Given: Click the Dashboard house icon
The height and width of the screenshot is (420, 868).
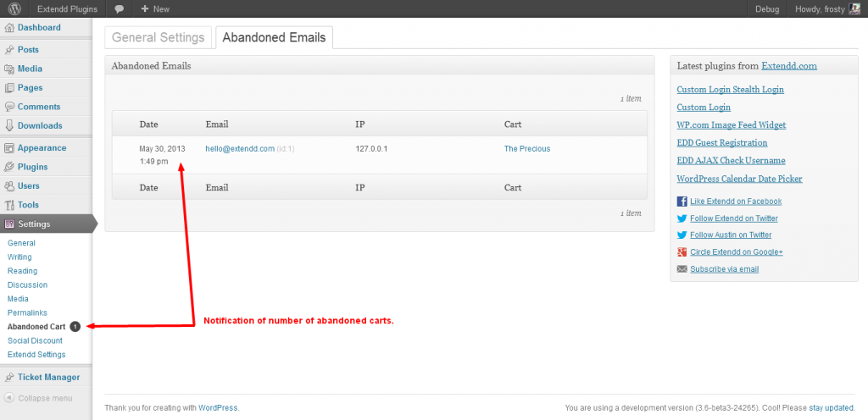Looking at the screenshot, I should click(x=9, y=28).
